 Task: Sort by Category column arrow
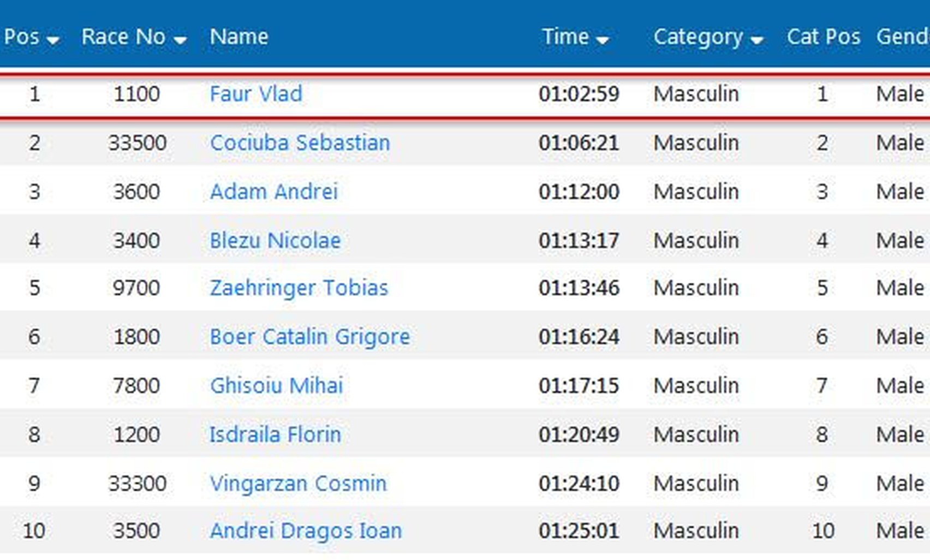(756, 40)
